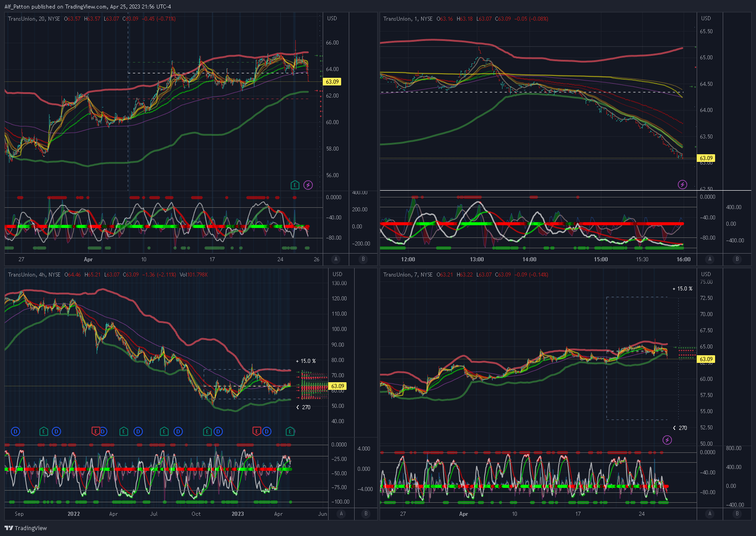Click the green E marker above Jul label
The height and width of the screenshot is (536, 756).
point(164,432)
